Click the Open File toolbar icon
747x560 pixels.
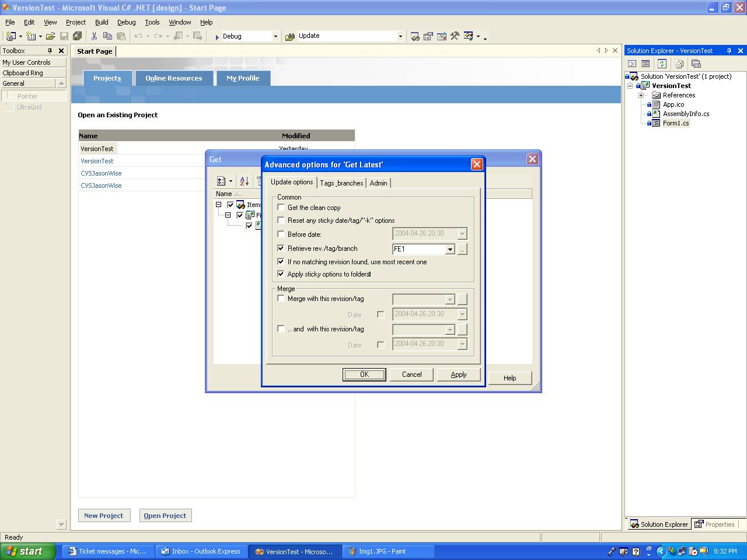click(51, 36)
